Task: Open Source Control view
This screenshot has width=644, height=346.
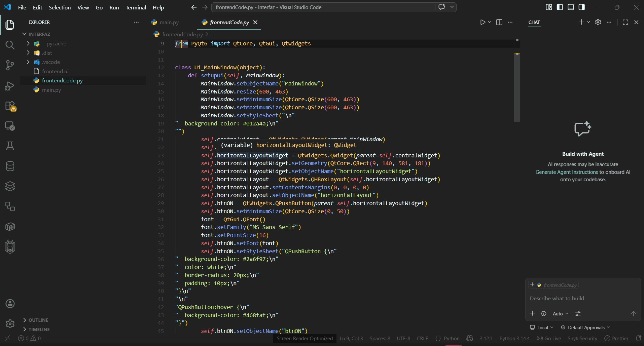Action: click(x=10, y=65)
